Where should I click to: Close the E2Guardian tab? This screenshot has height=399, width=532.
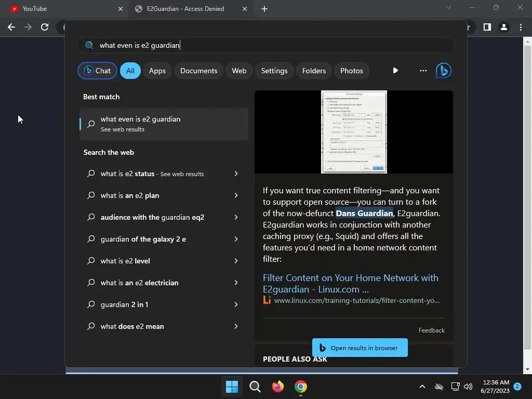click(245, 9)
